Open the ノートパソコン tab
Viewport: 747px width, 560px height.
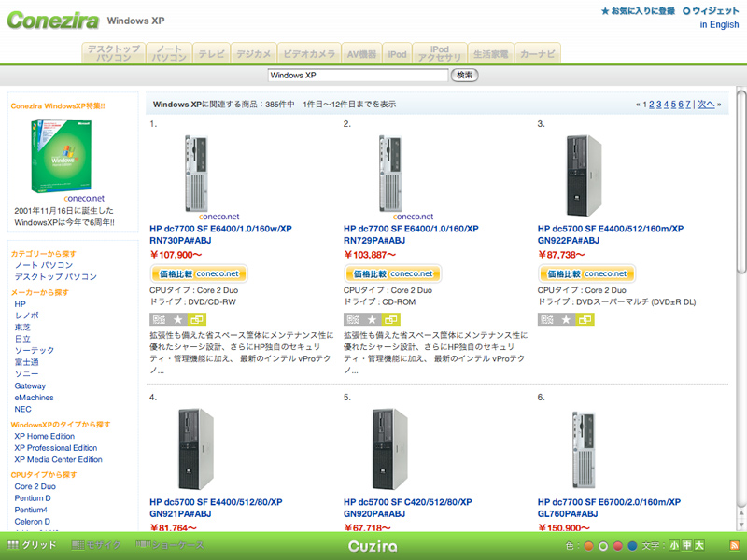tap(169, 53)
